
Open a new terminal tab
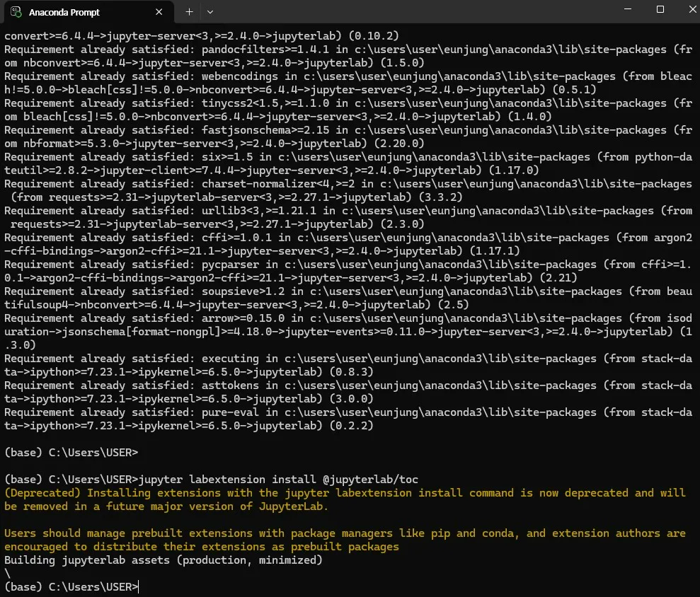click(x=189, y=12)
